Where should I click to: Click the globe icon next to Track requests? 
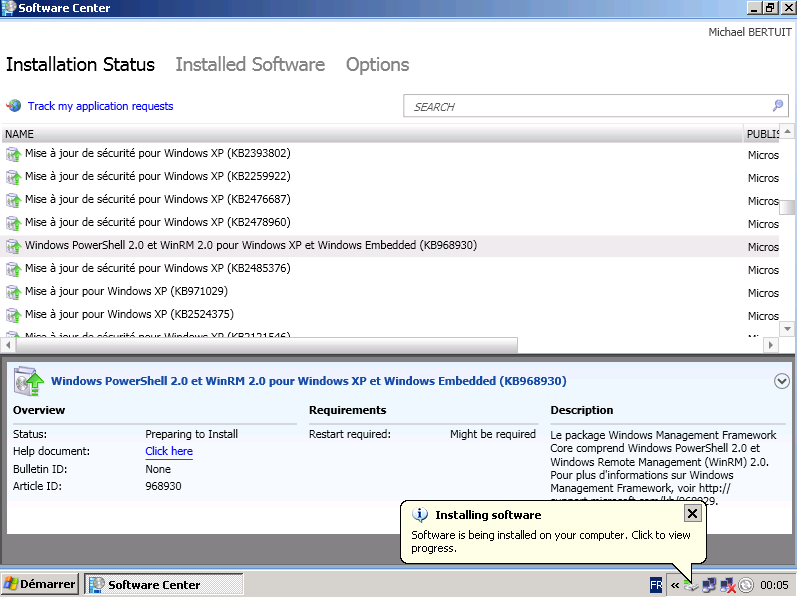click(x=14, y=106)
